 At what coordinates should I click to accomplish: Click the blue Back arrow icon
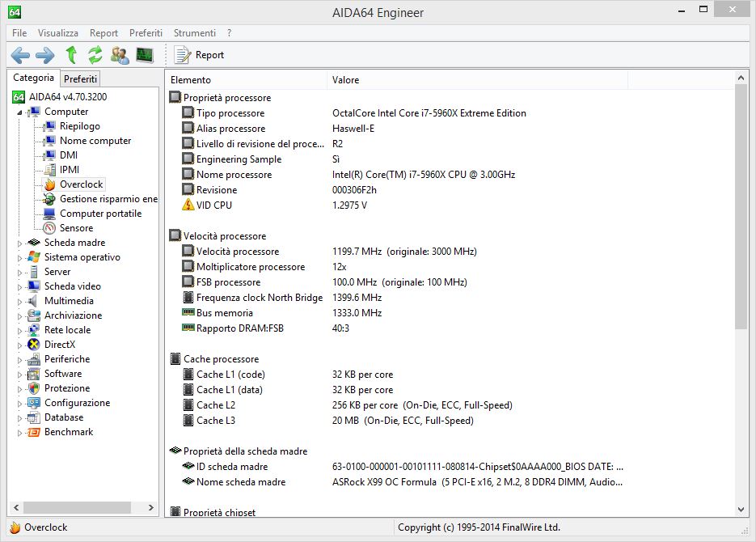click(20, 55)
